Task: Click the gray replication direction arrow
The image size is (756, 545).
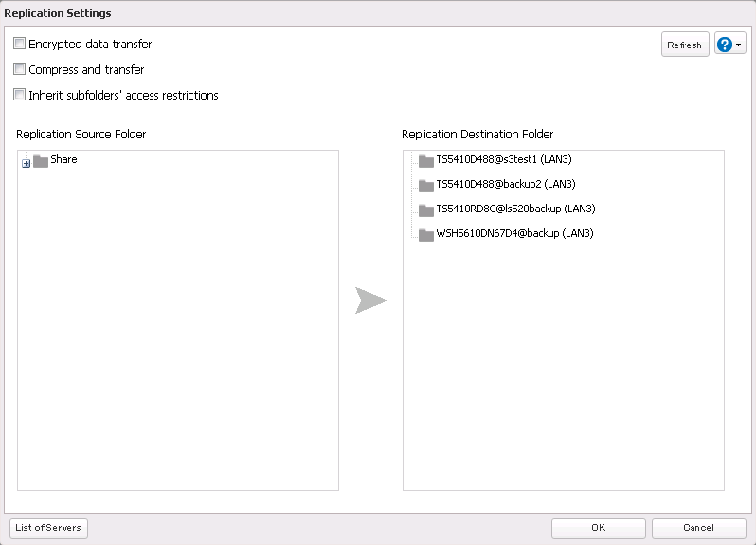Action: [371, 300]
